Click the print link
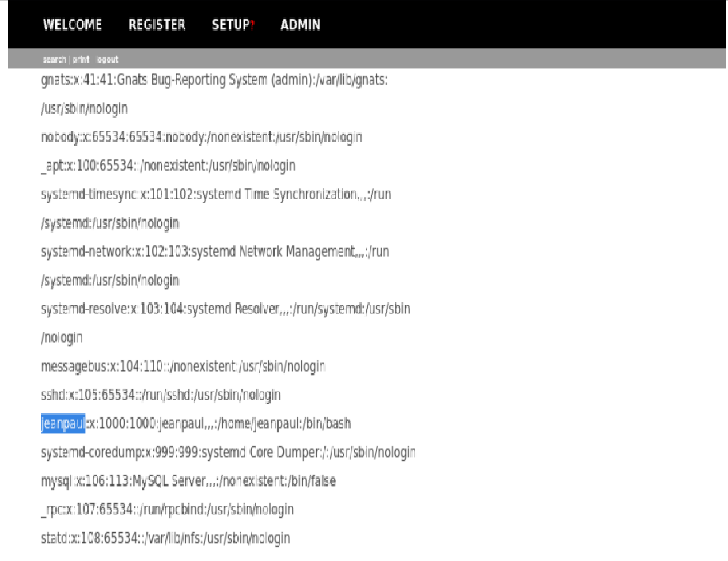Viewport: 728px width, 561px height. [81, 59]
